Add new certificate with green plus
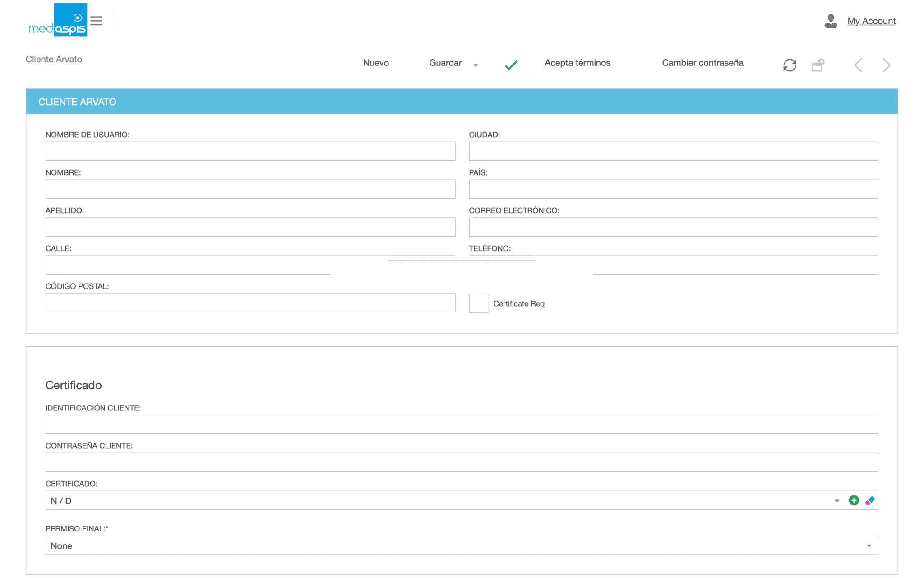The image size is (924, 578). pyautogui.click(x=854, y=500)
